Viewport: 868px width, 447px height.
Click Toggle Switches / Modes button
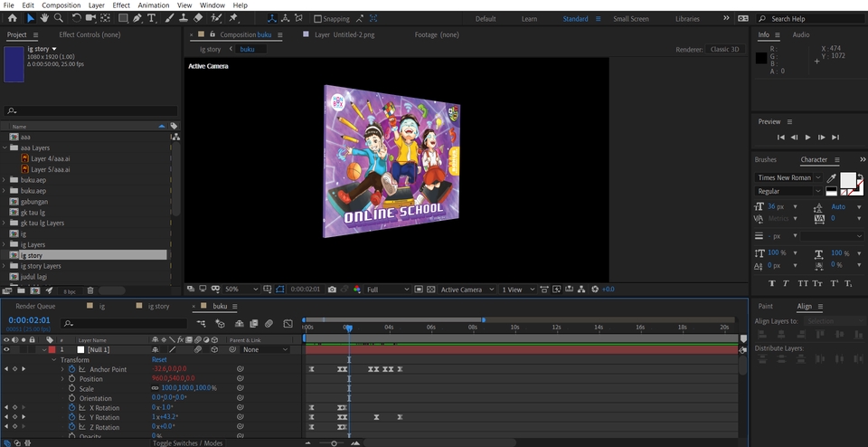click(x=188, y=443)
